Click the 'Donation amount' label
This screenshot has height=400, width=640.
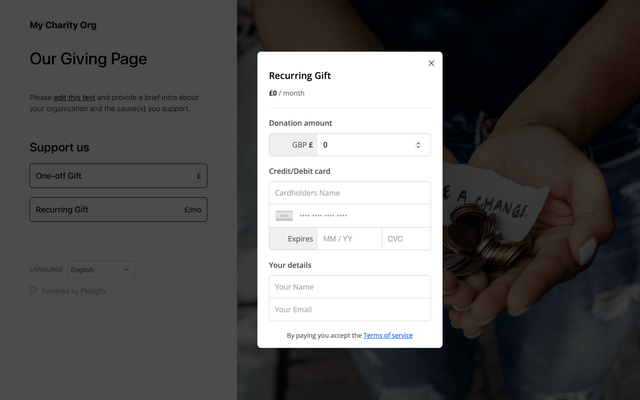click(300, 123)
